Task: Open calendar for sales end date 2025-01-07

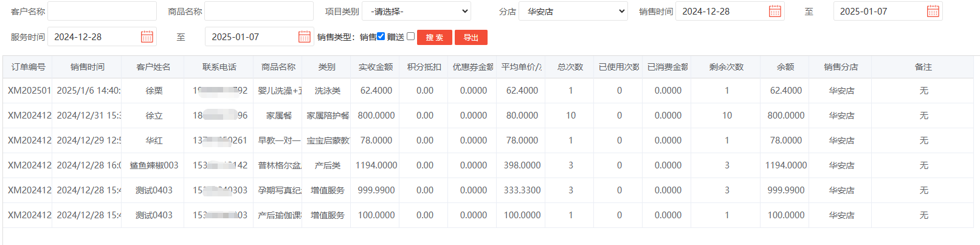Action: coord(933,11)
